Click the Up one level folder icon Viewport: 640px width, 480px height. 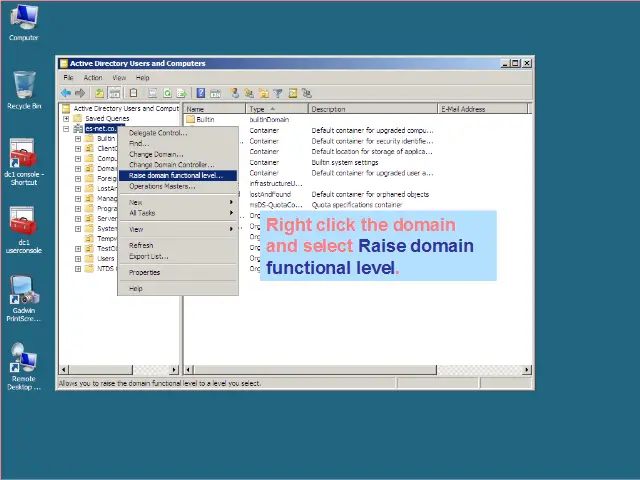click(100, 93)
